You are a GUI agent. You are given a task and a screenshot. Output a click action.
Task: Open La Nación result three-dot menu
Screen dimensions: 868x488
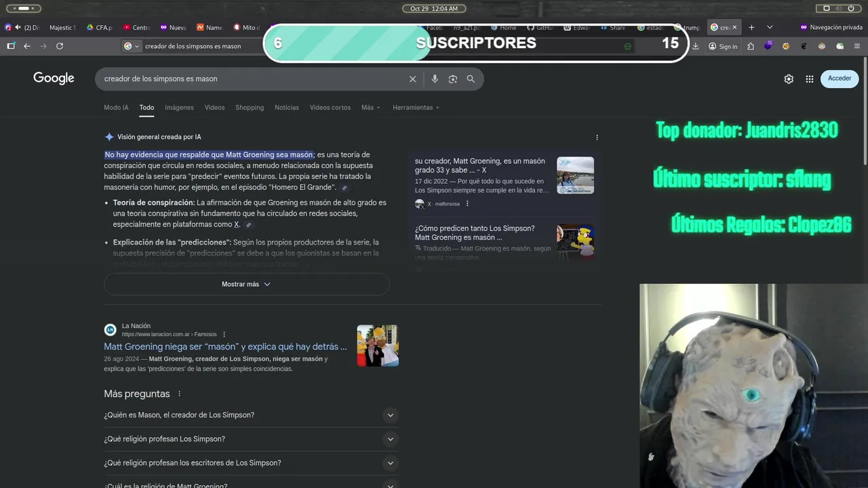pos(224,334)
